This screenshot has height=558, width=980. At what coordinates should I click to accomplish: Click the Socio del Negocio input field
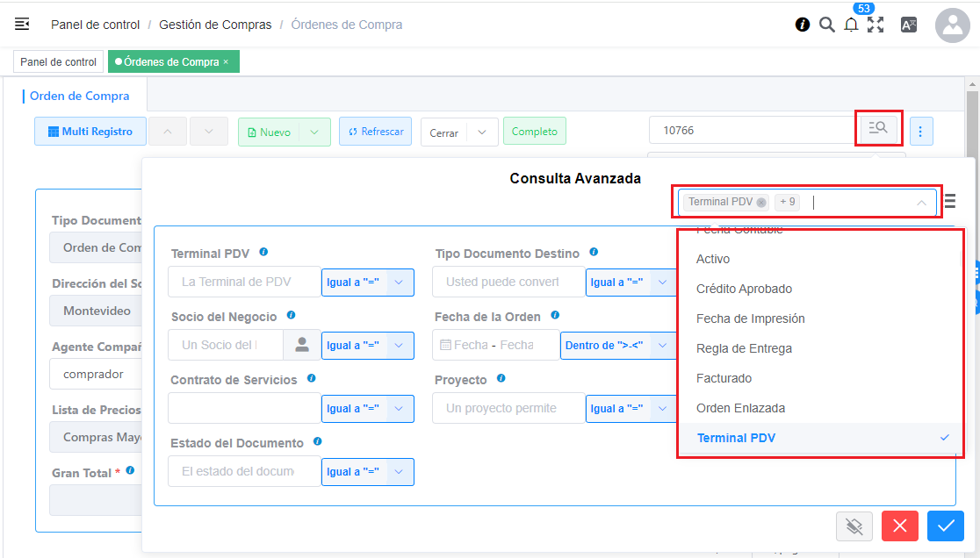pos(225,346)
